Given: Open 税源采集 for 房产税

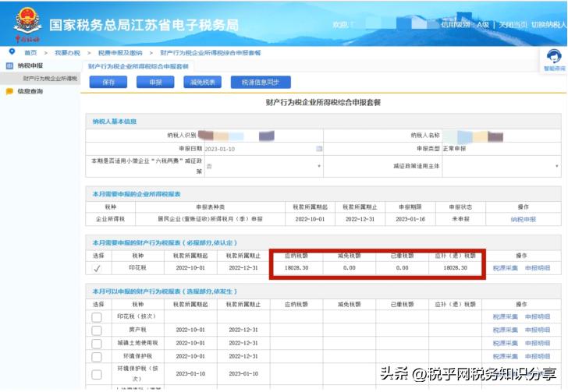Looking at the screenshot, I should pyautogui.click(x=506, y=330).
